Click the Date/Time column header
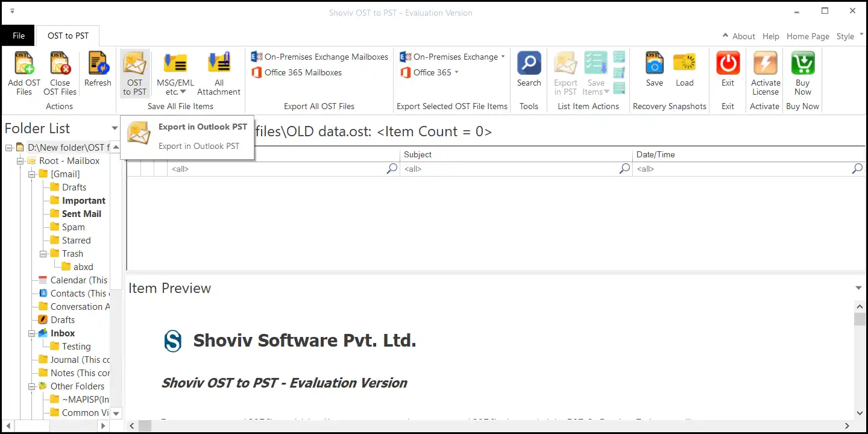The height and width of the screenshot is (434, 868). tap(749, 154)
